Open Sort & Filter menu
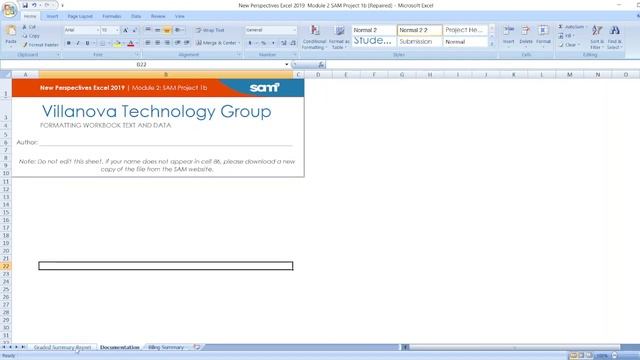Screen dimensions: 640x360 point(597,37)
